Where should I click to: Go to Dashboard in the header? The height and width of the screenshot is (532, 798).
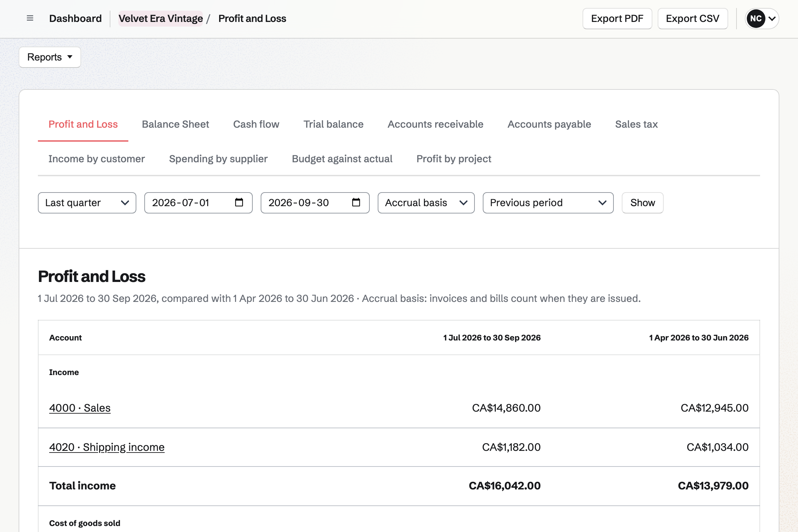coord(75,19)
